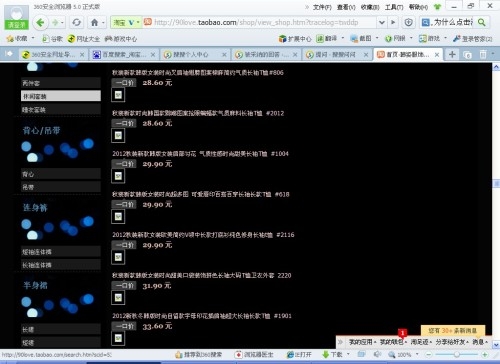The height and width of the screenshot is (364, 500).
Task: Open the green shirt skin icon
Action: click(437, 7)
